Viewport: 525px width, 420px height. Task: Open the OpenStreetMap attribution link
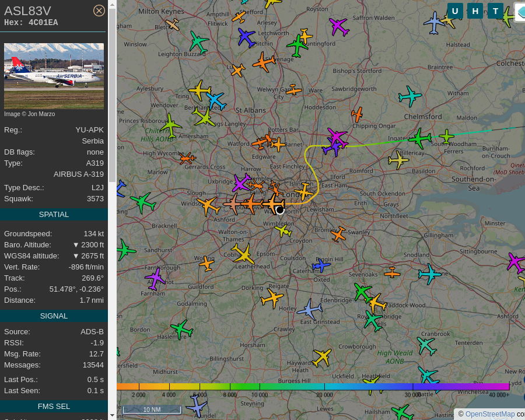[490, 414]
